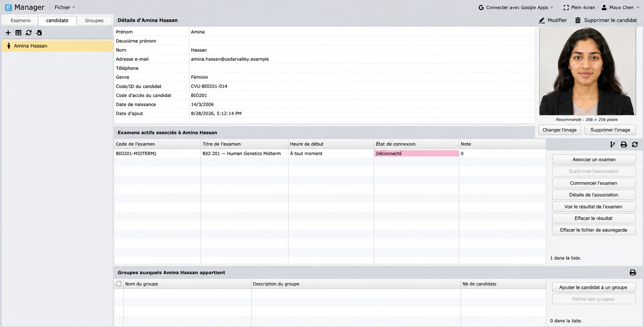
Task: Toggle Plein écran full screen icon
Action: [x=566, y=7]
